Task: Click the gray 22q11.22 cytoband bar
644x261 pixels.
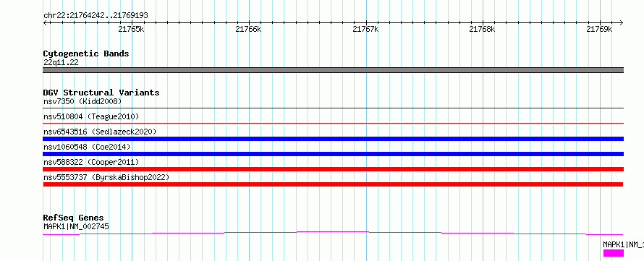Action: [x=333, y=70]
